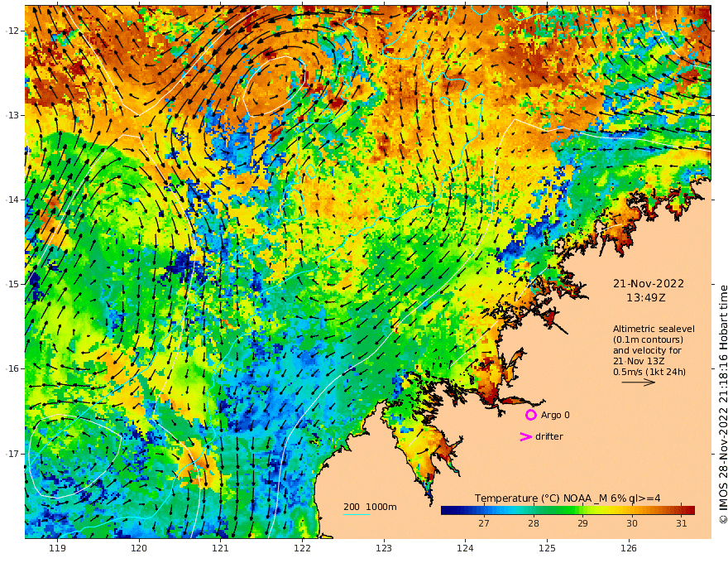Click longitude axis label 121
The image size is (728, 563).
pos(221,548)
